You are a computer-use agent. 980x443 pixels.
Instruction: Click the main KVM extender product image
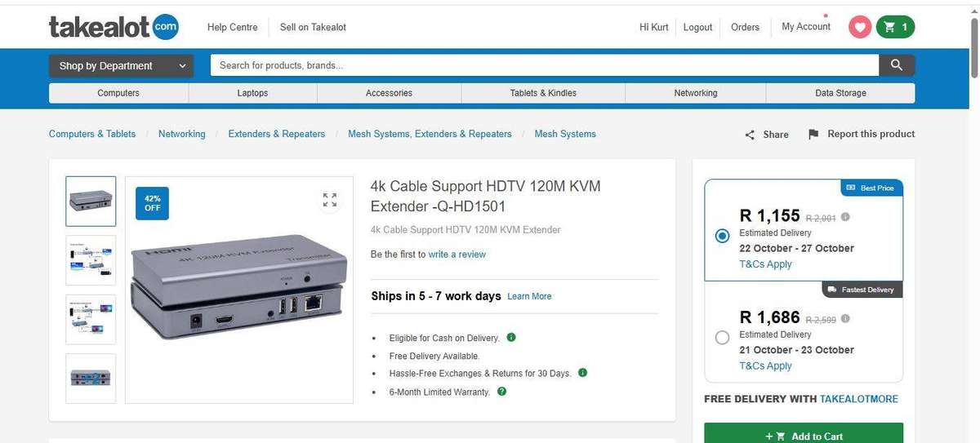click(x=238, y=290)
